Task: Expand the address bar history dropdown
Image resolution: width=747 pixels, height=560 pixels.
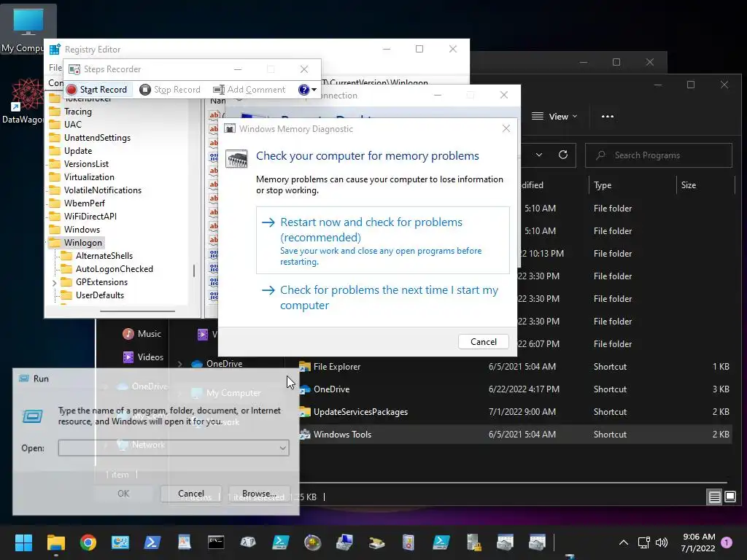Action: click(x=539, y=155)
